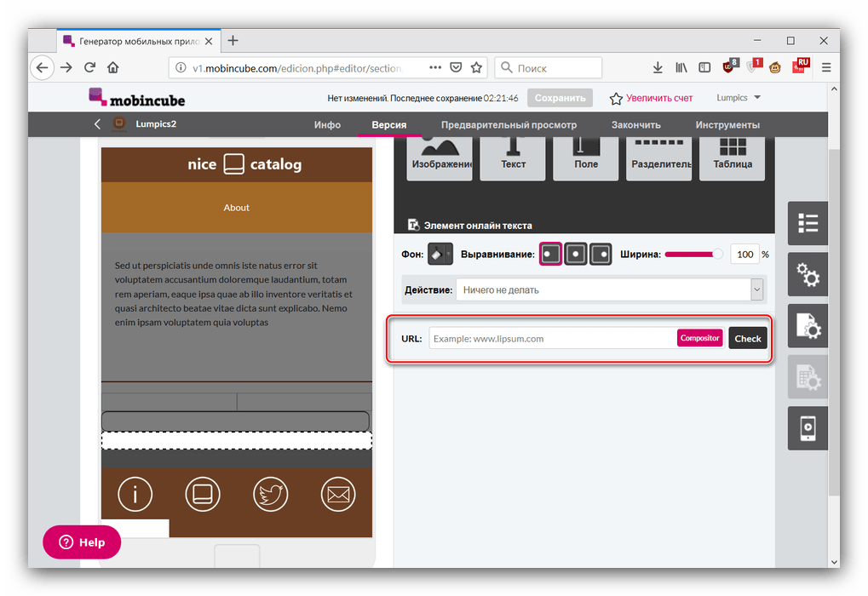Go back with the arrow beside Lumpics2
Screen dimensions: 868x596
[97, 124]
